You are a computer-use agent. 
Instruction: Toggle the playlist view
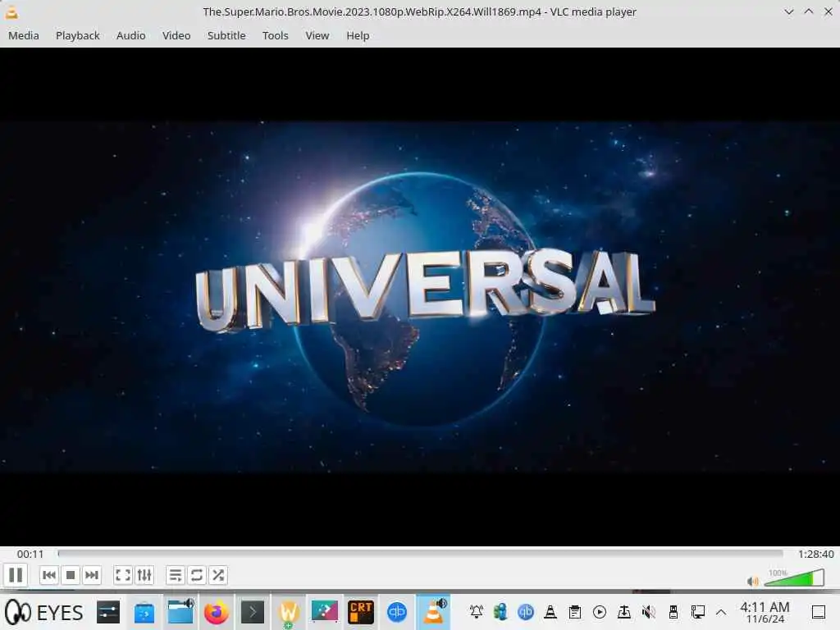(176, 575)
